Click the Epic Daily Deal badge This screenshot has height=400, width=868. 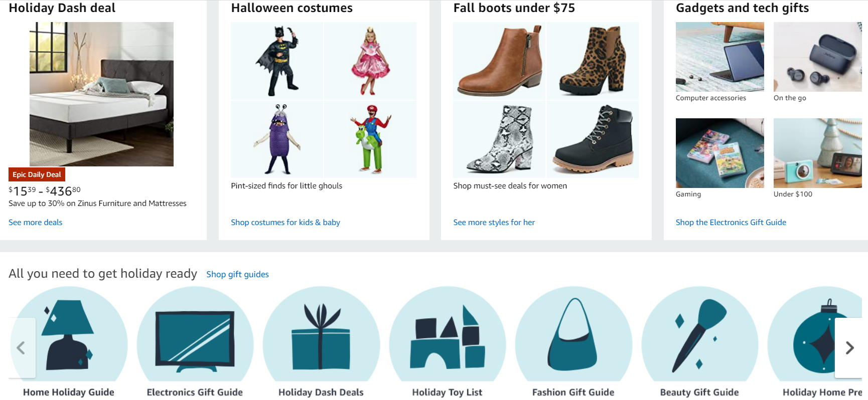[37, 174]
